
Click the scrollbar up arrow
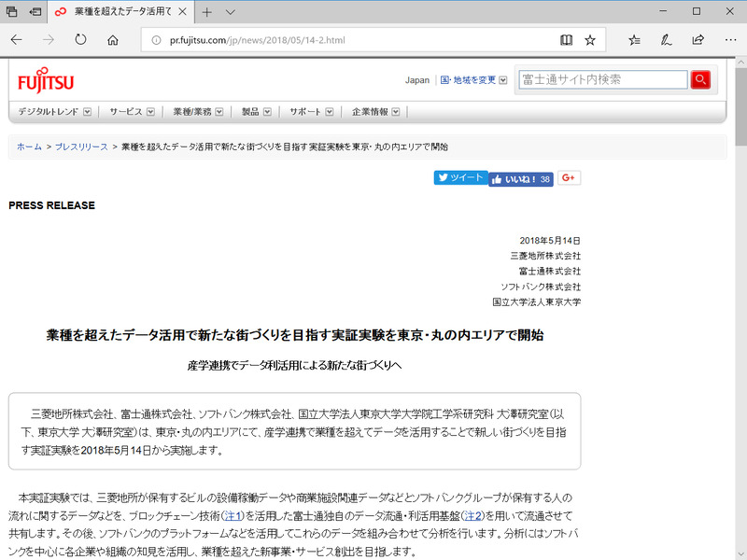click(x=740, y=63)
